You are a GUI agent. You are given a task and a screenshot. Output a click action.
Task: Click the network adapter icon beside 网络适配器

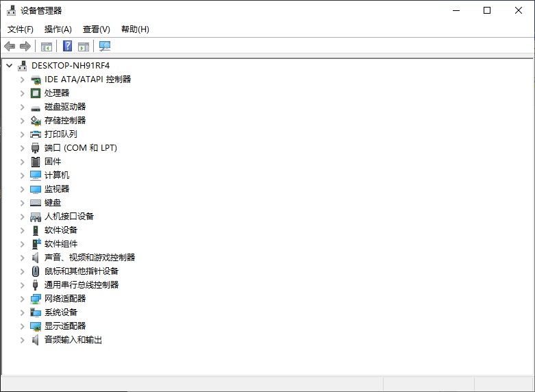(x=36, y=299)
